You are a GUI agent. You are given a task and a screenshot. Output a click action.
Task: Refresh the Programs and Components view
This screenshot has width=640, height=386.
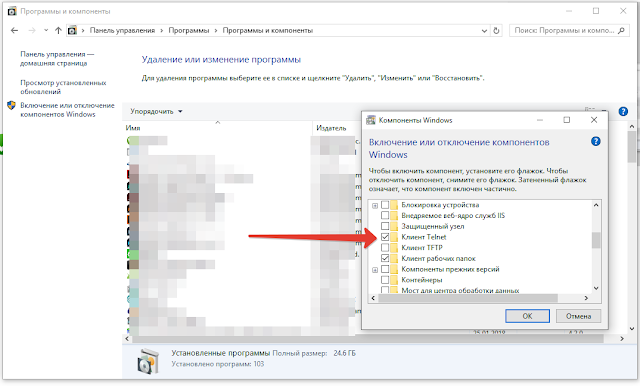(496, 31)
